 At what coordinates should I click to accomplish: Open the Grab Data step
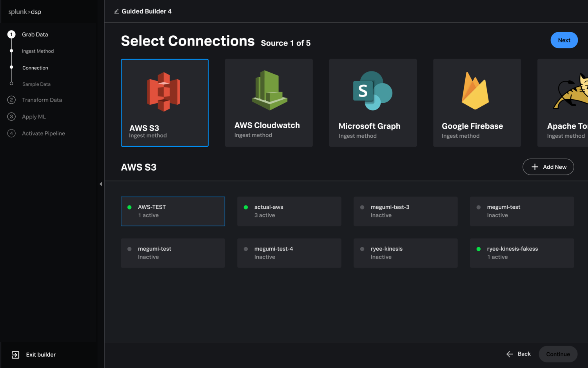[35, 35]
